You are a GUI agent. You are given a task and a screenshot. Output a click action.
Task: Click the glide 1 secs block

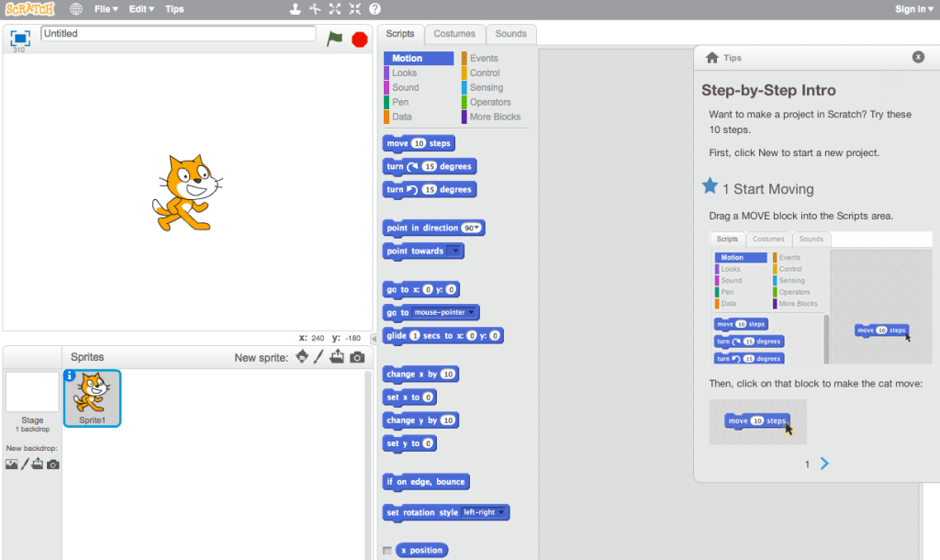pyautogui.click(x=443, y=336)
